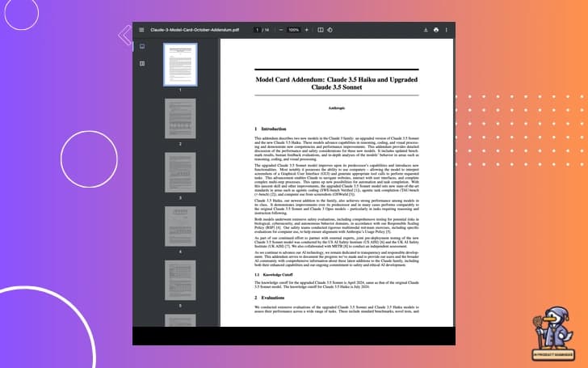This screenshot has height=368, width=588.
Task: Click the 'Anthropic' author text
Action: [x=336, y=108]
